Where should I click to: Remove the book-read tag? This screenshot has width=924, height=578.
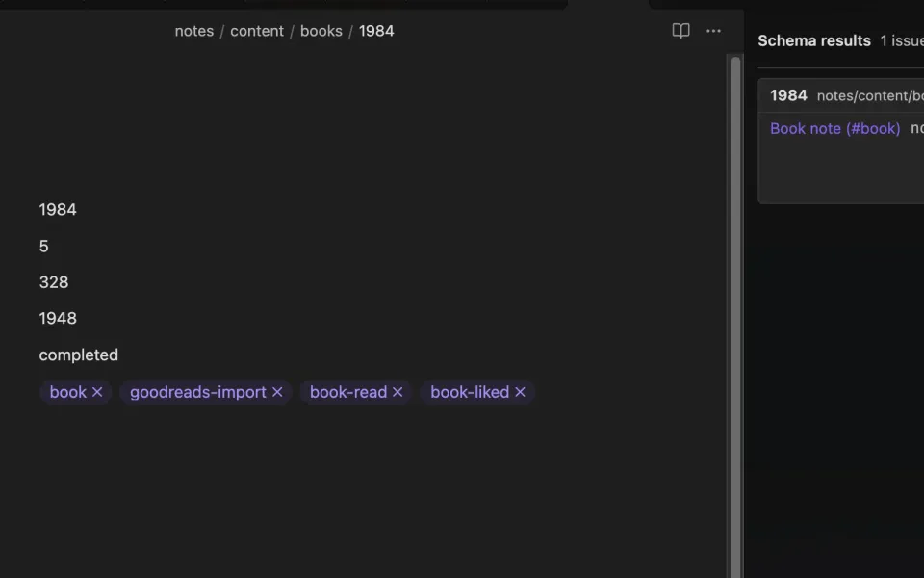click(x=398, y=392)
